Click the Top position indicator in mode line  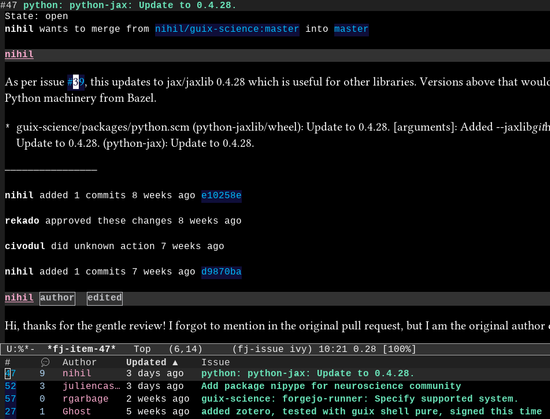(142, 349)
